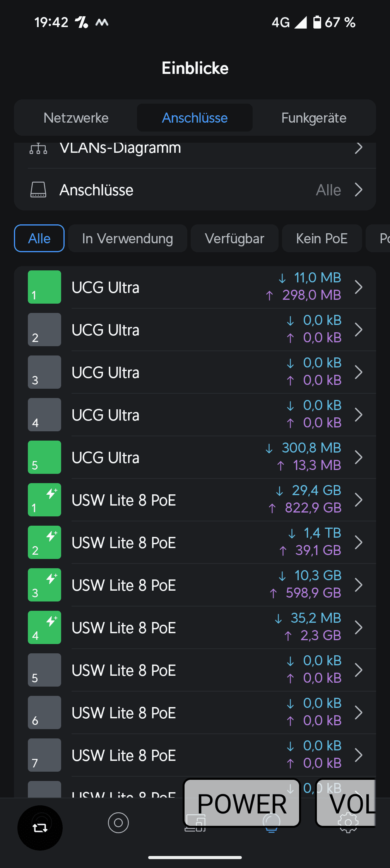Tap the 298,0 MB upload value
This screenshot has height=868, width=390.
311,295
